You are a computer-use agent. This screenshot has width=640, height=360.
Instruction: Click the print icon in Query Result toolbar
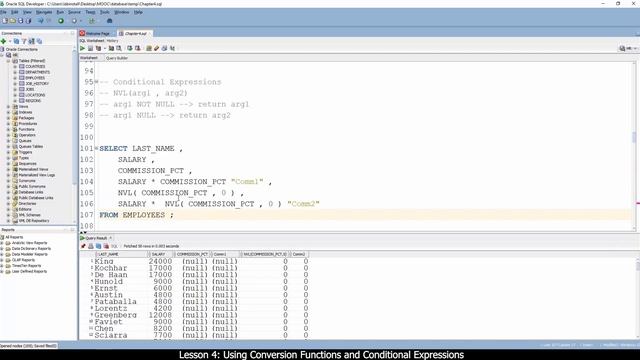[91, 246]
